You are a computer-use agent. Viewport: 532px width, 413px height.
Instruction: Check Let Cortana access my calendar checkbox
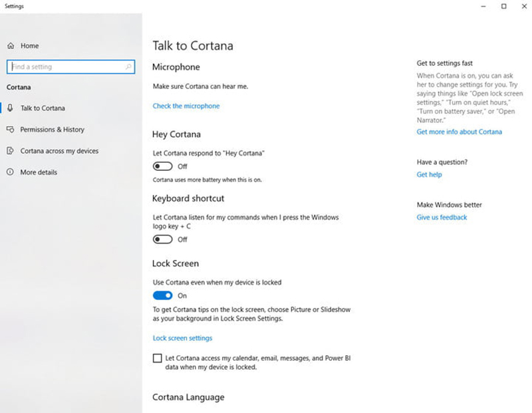coord(157,358)
